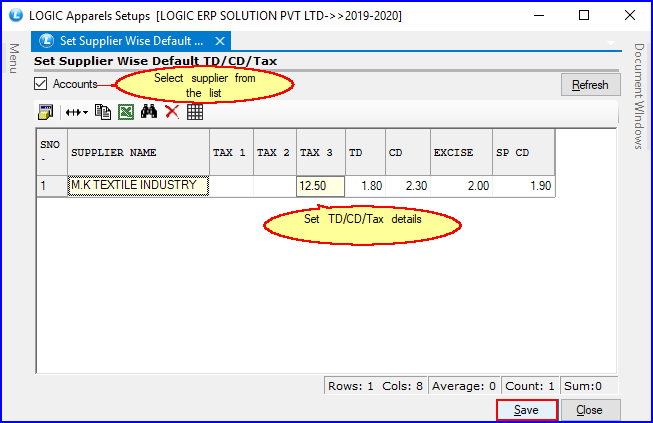Click the TD column header
The image size is (653, 423).
365,152
